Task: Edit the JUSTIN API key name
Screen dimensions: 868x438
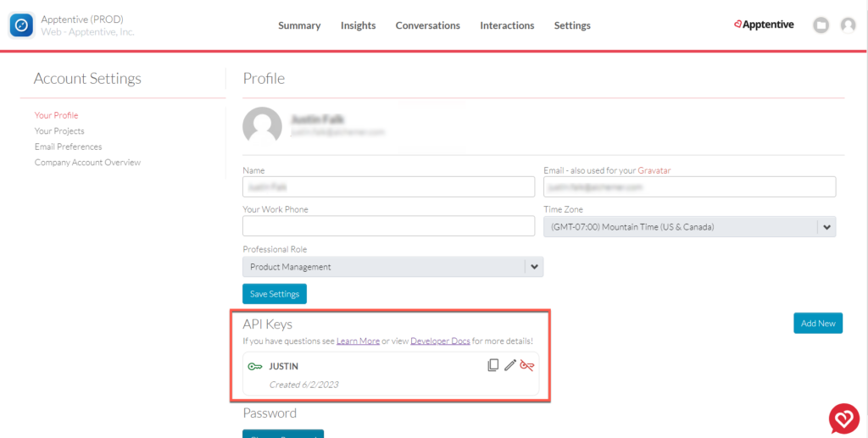Action: (x=510, y=365)
